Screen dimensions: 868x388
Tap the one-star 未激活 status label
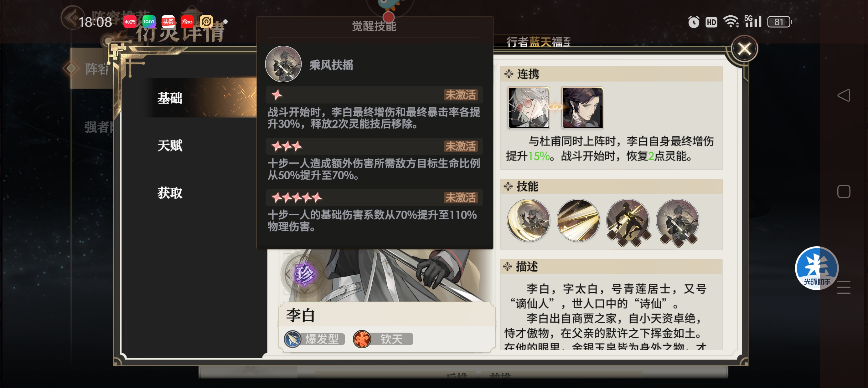click(461, 94)
